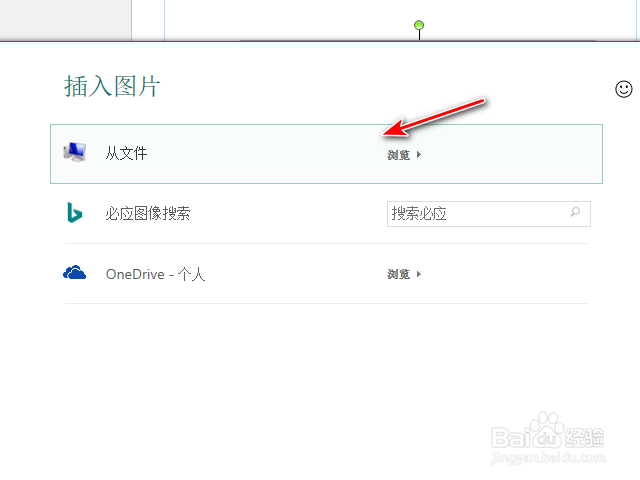
Task: Select the 从文件 label
Action: point(126,153)
